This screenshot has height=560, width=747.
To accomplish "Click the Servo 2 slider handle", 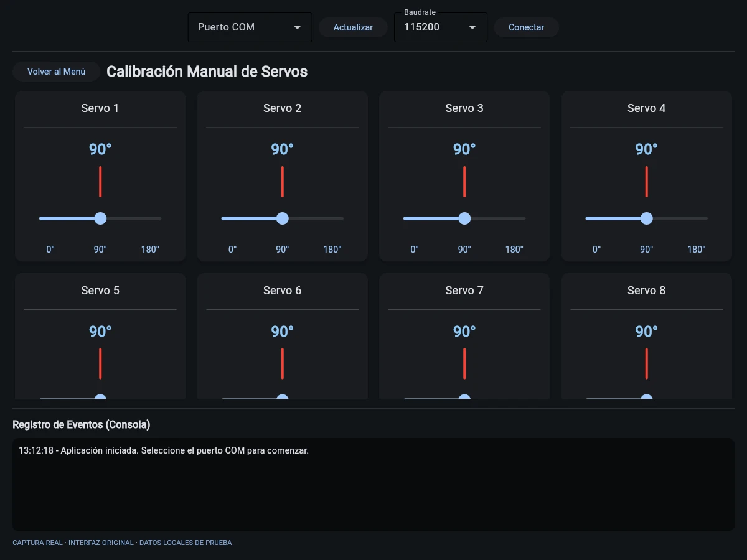I will (283, 218).
